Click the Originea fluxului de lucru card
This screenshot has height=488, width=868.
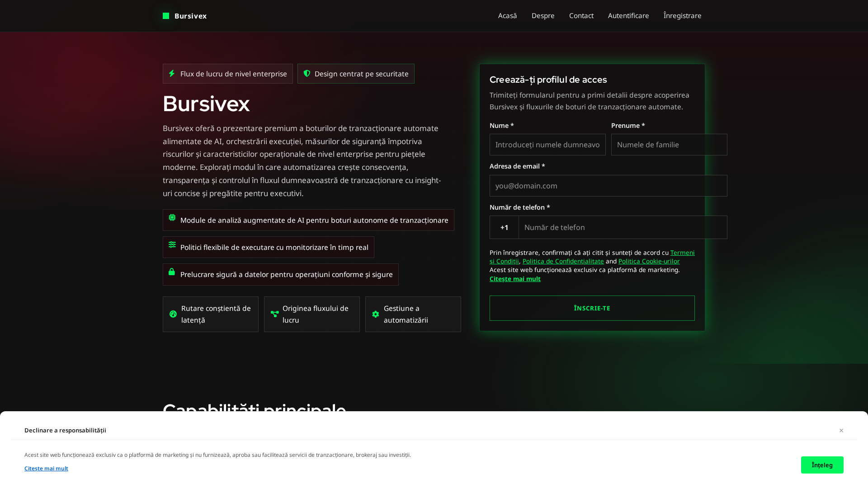pyautogui.click(x=312, y=314)
